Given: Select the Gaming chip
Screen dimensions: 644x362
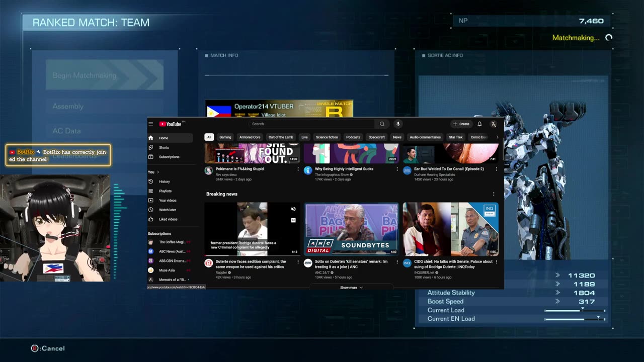Looking at the screenshot, I should pos(225,137).
